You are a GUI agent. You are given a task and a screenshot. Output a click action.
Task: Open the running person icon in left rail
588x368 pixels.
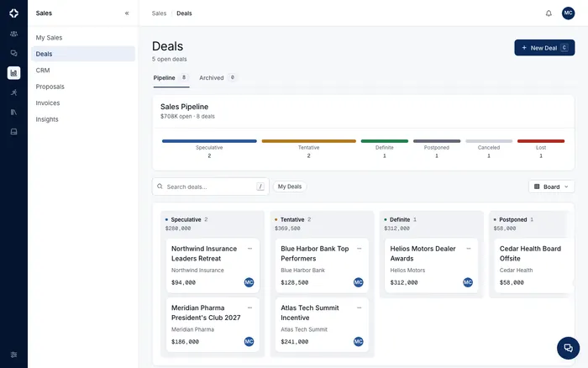pyautogui.click(x=14, y=92)
